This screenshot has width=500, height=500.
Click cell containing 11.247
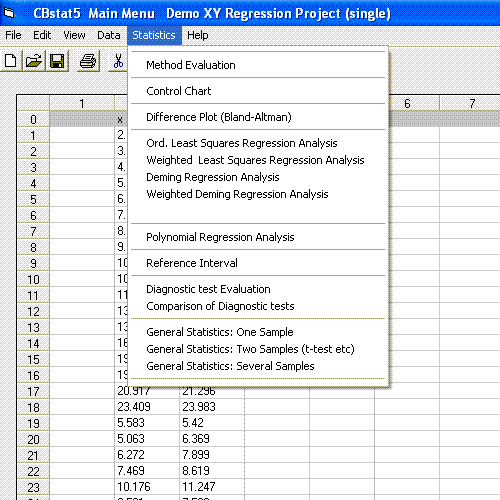(212, 487)
